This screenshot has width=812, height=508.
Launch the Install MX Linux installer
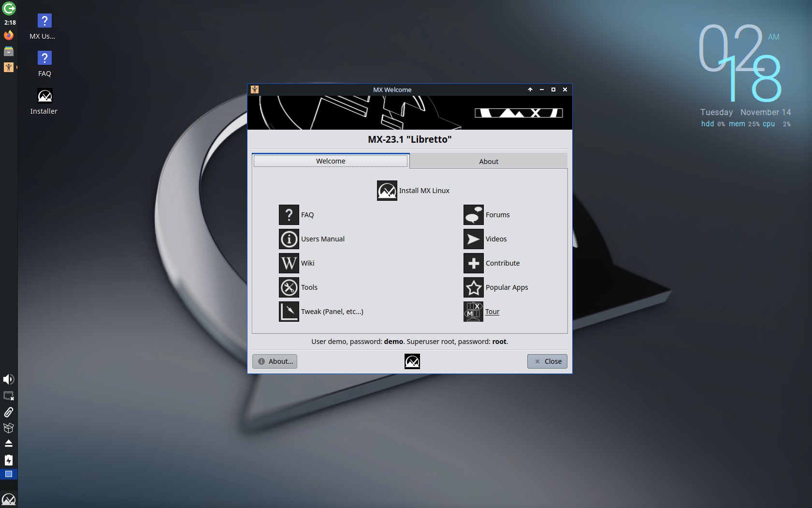(413, 191)
